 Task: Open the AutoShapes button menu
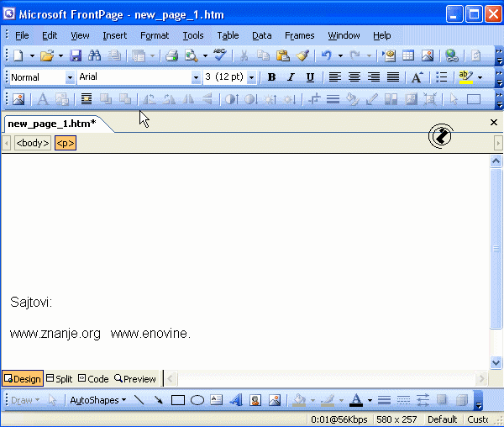click(97, 400)
